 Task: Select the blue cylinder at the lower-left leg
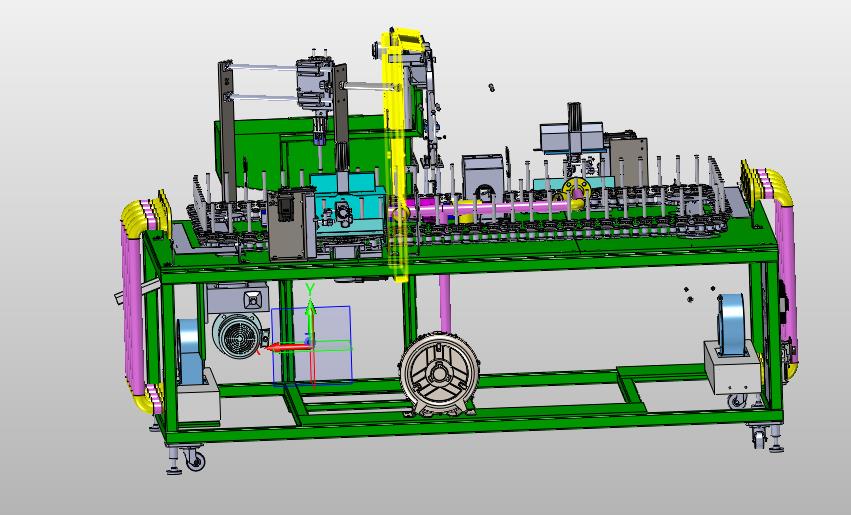pyautogui.click(x=189, y=352)
